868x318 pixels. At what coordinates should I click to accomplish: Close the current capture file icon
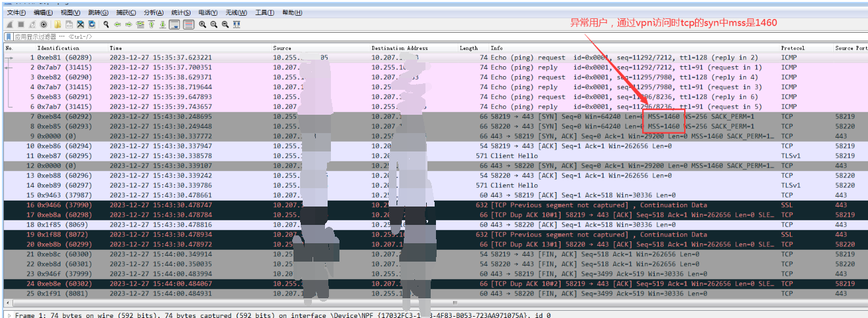pyautogui.click(x=80, y=24)
